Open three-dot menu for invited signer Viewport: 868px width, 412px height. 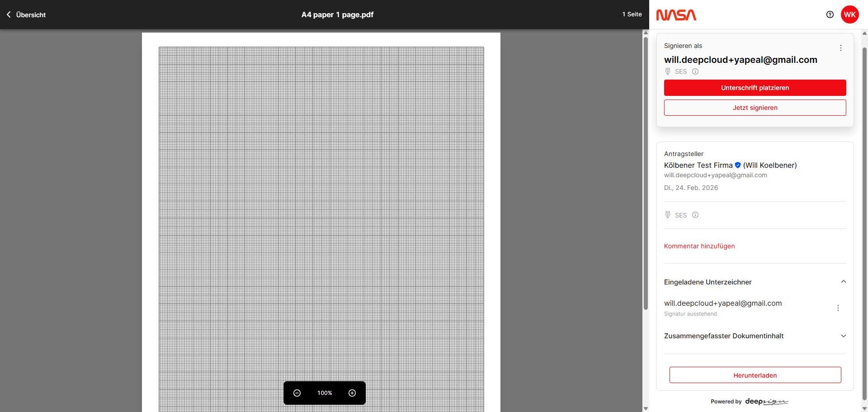coord(838,308)
